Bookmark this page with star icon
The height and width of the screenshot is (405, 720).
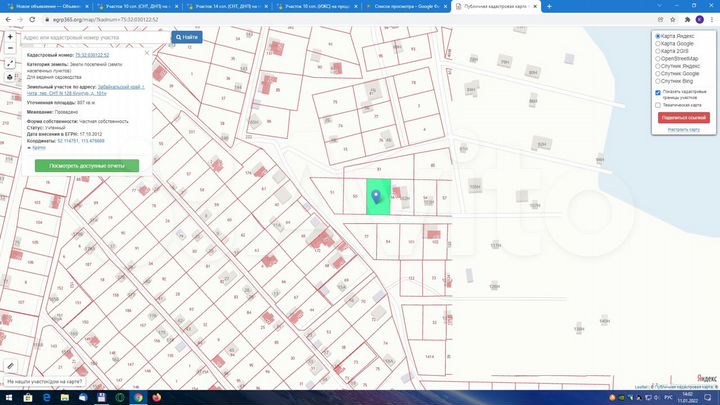click(673, 20)
